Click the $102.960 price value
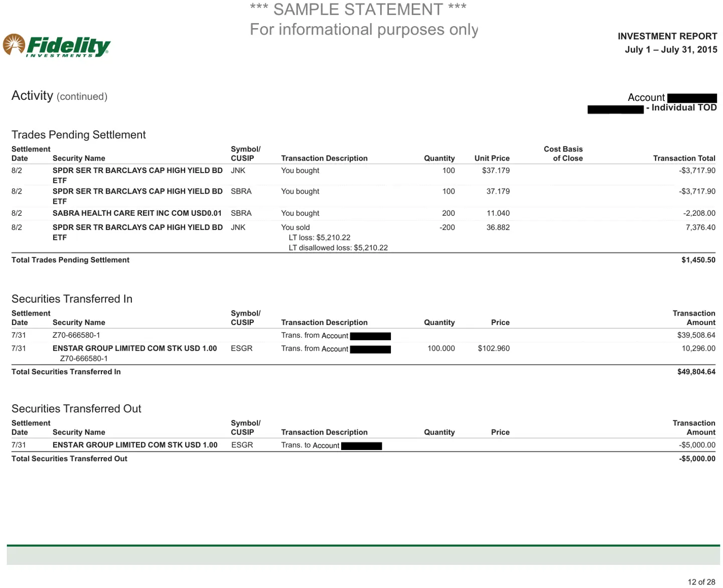This screenshot has width=723, height=588. [494, 348]
